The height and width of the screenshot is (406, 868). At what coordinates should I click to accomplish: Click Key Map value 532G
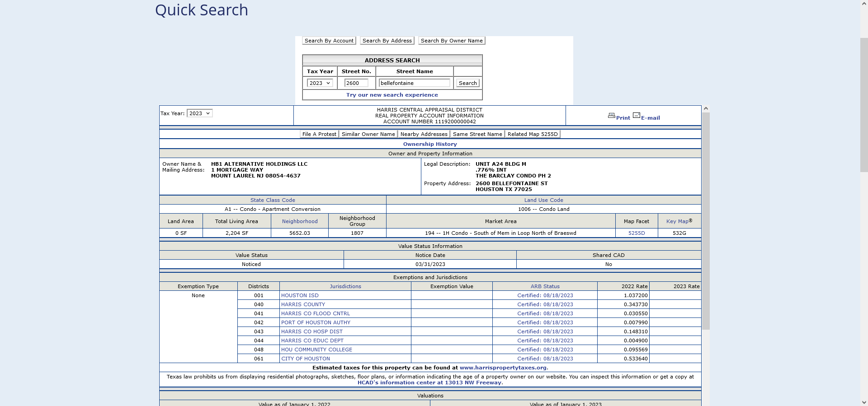(679, 233)
